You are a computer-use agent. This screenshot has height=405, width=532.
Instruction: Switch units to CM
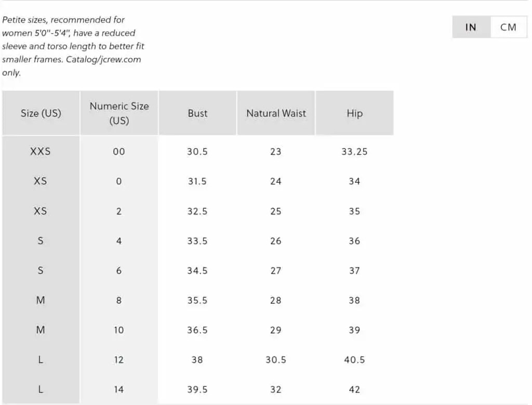pyautogui.click(x=508, y=27)
